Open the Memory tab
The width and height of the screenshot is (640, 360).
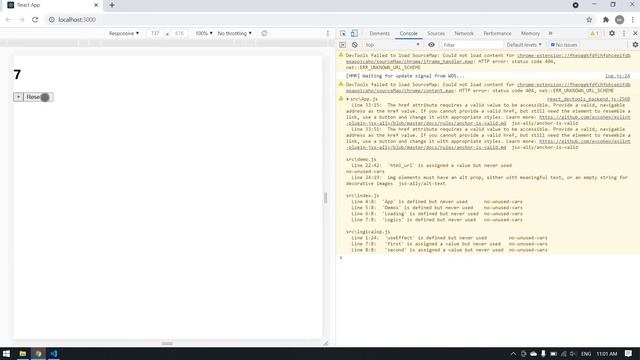click(x=530, y=33)
